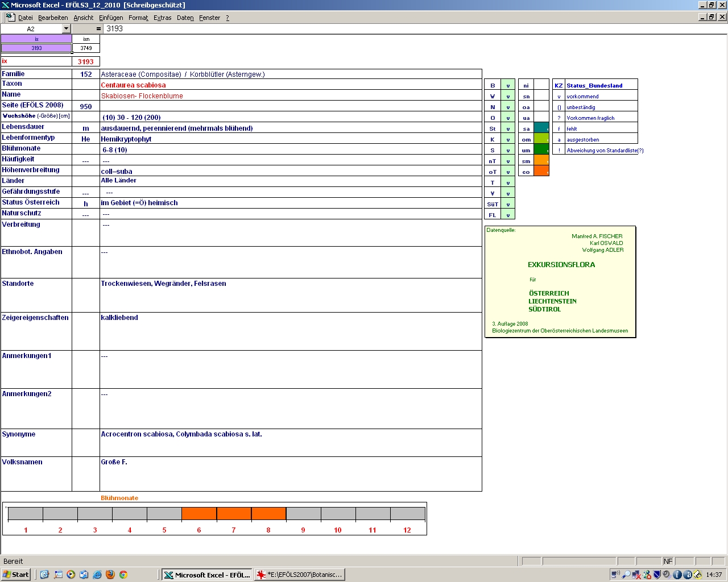The image size is (728, 582).
Task: Click the formula bar showing 3193
Action: (415, 28)
